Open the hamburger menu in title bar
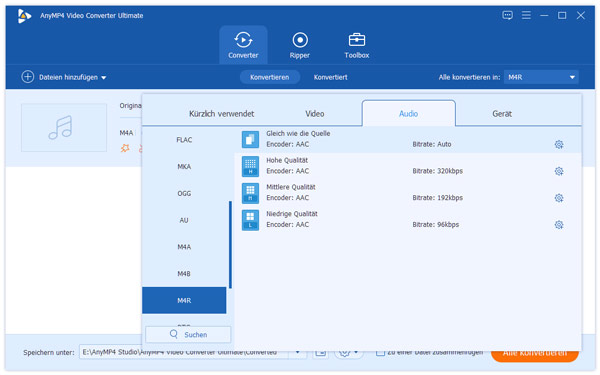600x375 pixels. [x=526, y=15]
